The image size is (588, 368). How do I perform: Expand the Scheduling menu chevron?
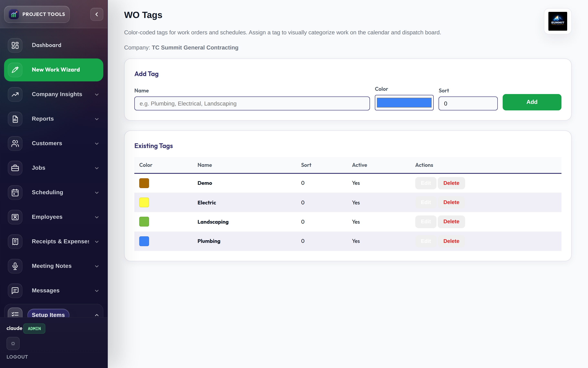(97, 193)
